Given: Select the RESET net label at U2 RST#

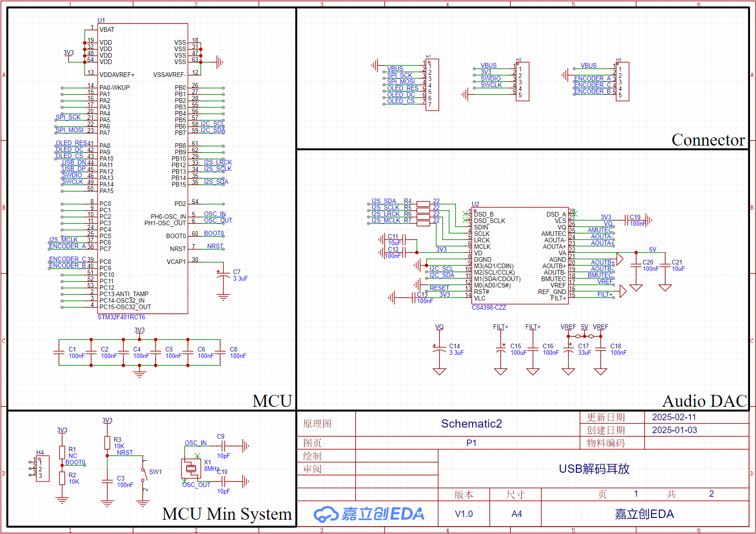Looking at the screenshot, I should point(440,288).
